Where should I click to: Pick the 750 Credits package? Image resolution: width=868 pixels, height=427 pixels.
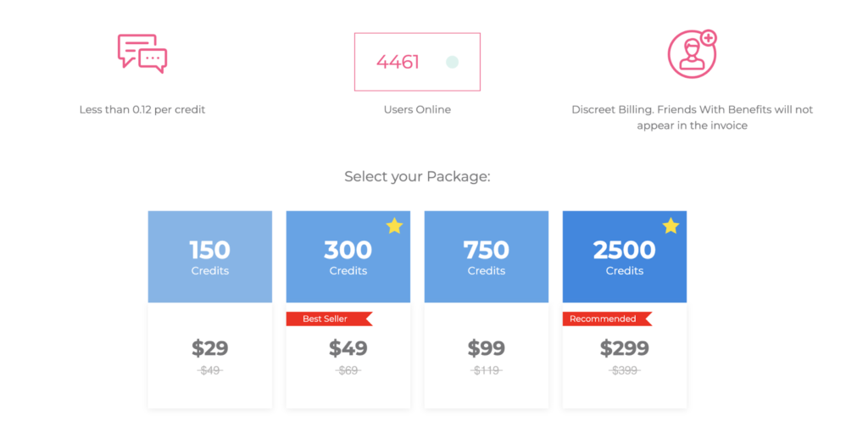tap(487, 257)
